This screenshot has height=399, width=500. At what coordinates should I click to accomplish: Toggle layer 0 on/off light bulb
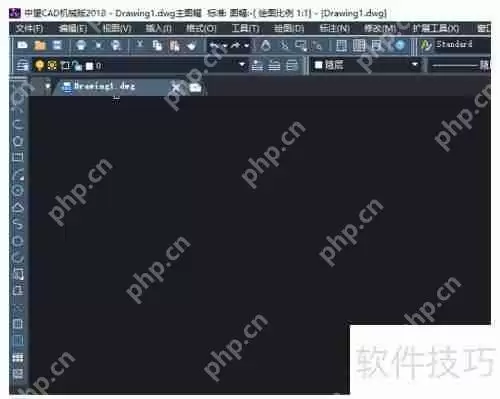39,65
